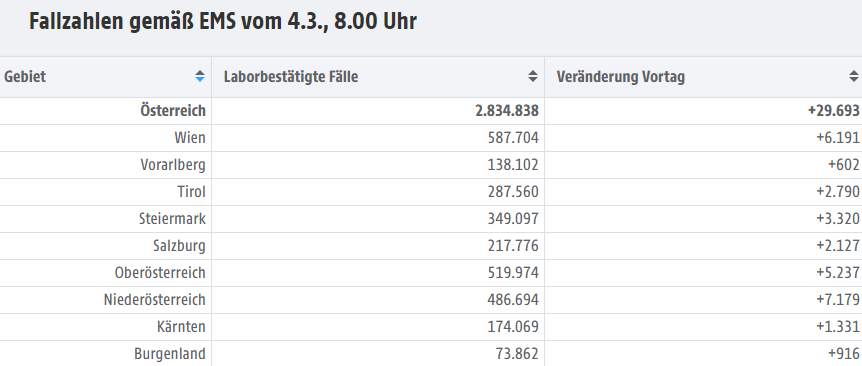Click the Gebiet column header

(x=105, y=77)
